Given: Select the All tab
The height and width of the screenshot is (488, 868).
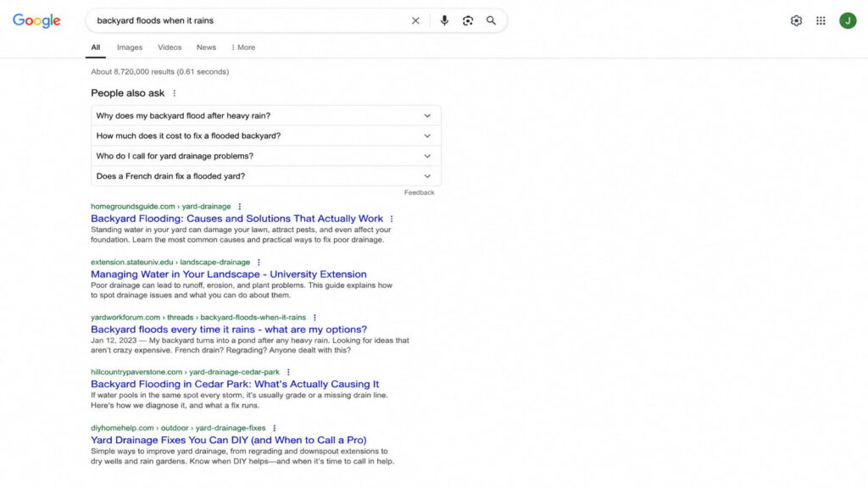Looking at the screenshot, I should click(x=96, y=47).
